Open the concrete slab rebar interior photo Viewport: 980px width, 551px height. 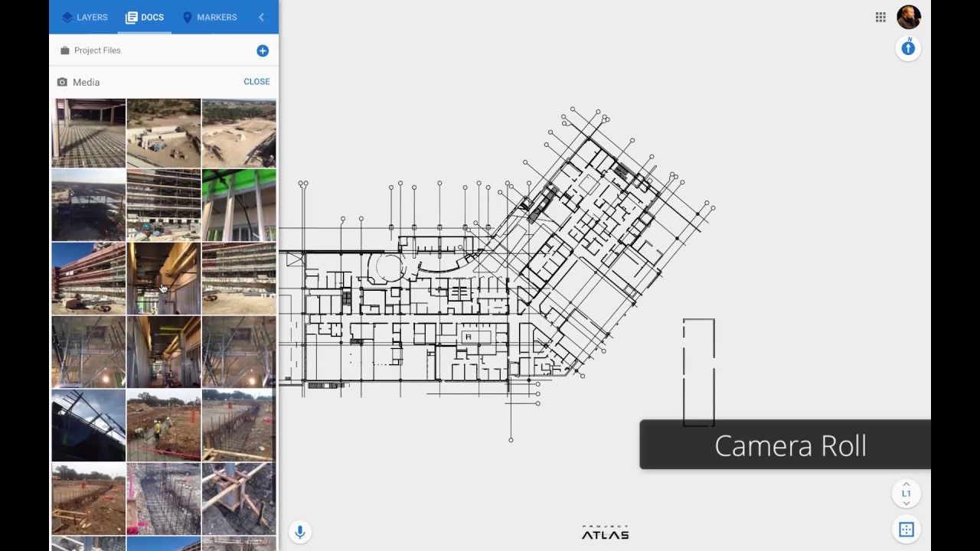click(x=89, y=133)
